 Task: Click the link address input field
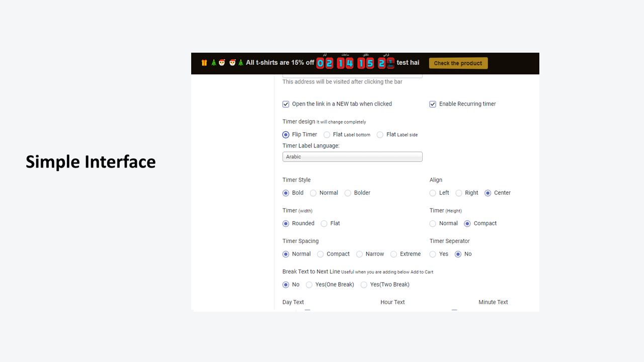(352, 76)
